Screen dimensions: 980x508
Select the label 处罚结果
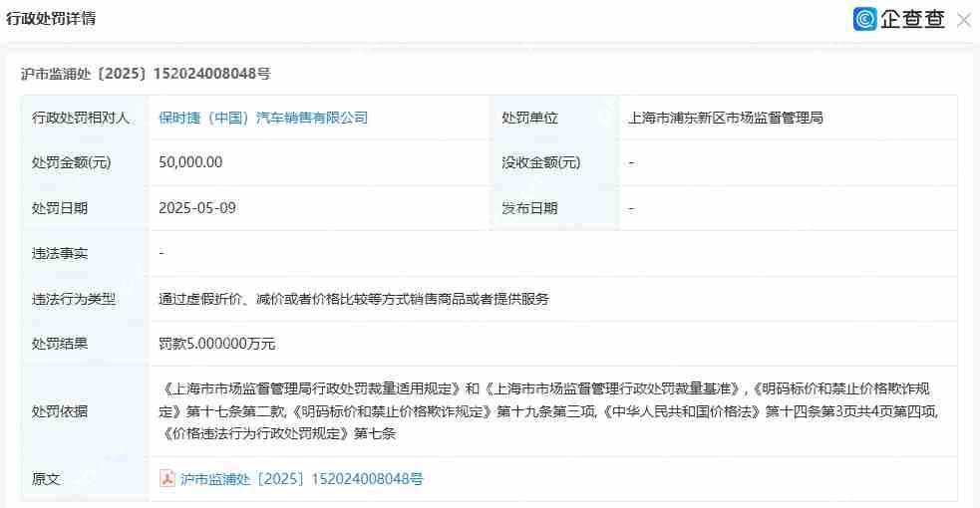[60, 344]
